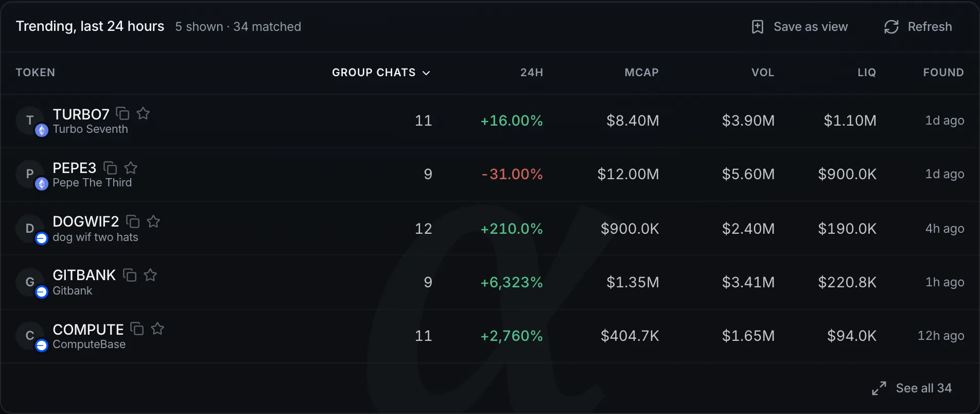Copy the DOGWIF2 token address
This screenshot has width=980, height=414.
pos(133,221)
